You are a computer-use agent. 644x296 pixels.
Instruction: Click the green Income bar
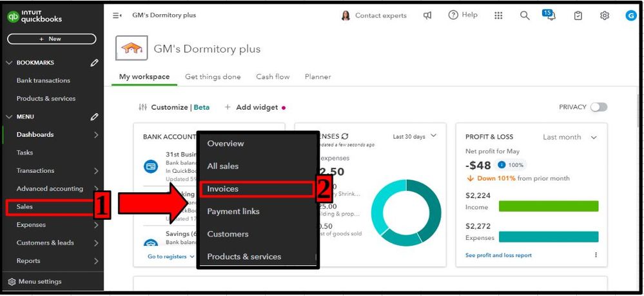click(x=549, y=206)
